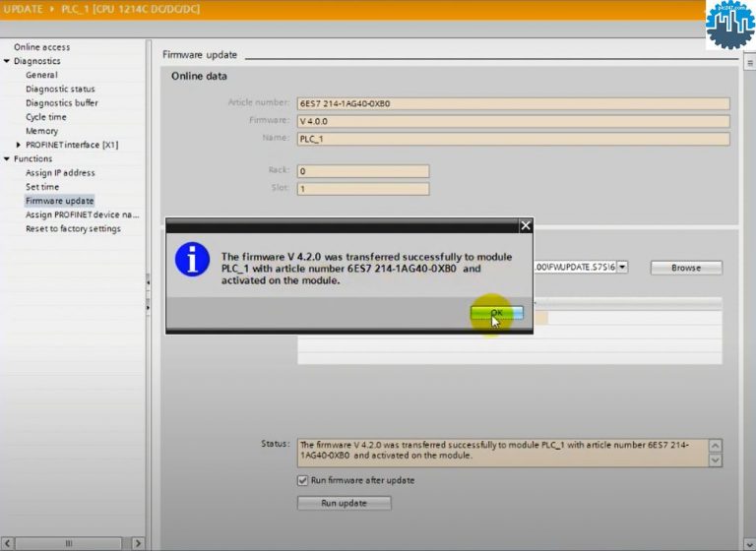Viewport: 756px width, 551px height.
Task: Open PROFINET interface [X1] entry
Action: 72,145
